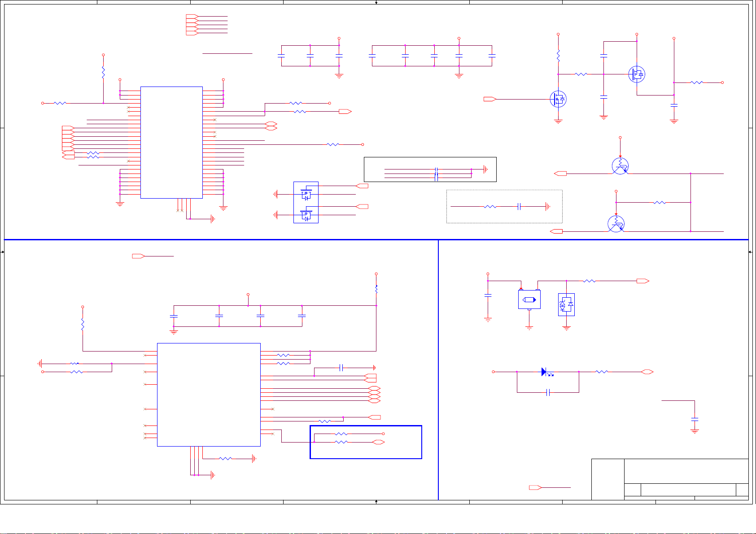
Task: Click the ground symbol under the TVS diode array
Action: point(566,328)
